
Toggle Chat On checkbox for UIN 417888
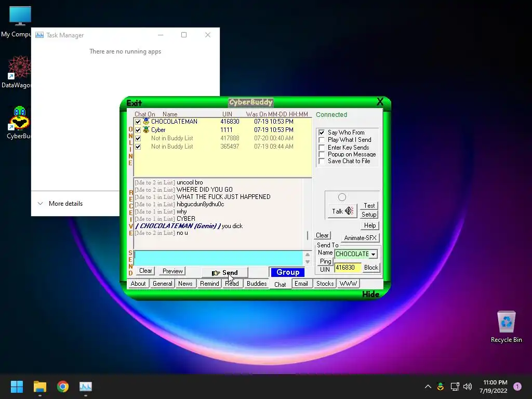coord(138,138)
